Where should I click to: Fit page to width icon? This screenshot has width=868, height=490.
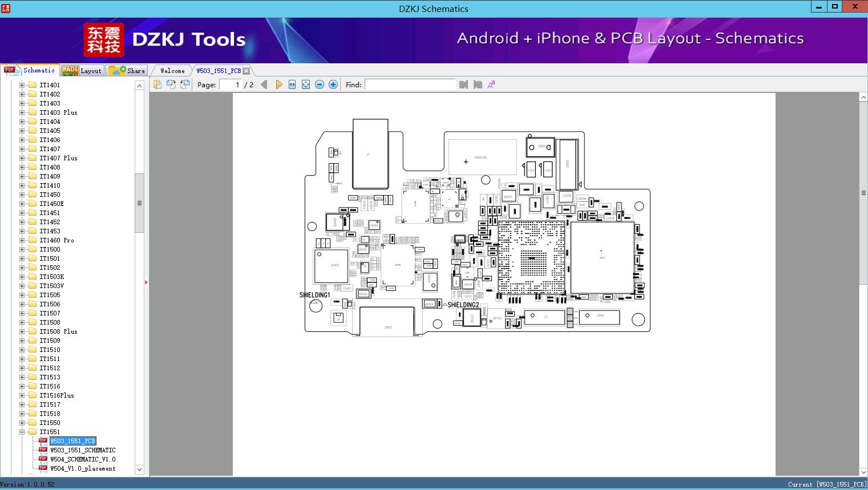(x=292, y=84)
